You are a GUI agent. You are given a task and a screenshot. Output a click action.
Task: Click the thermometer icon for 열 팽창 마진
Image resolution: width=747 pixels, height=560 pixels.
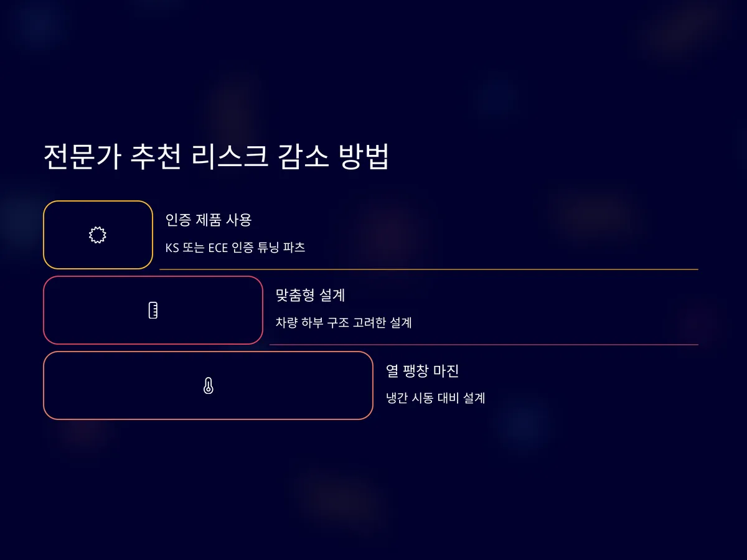208,386
